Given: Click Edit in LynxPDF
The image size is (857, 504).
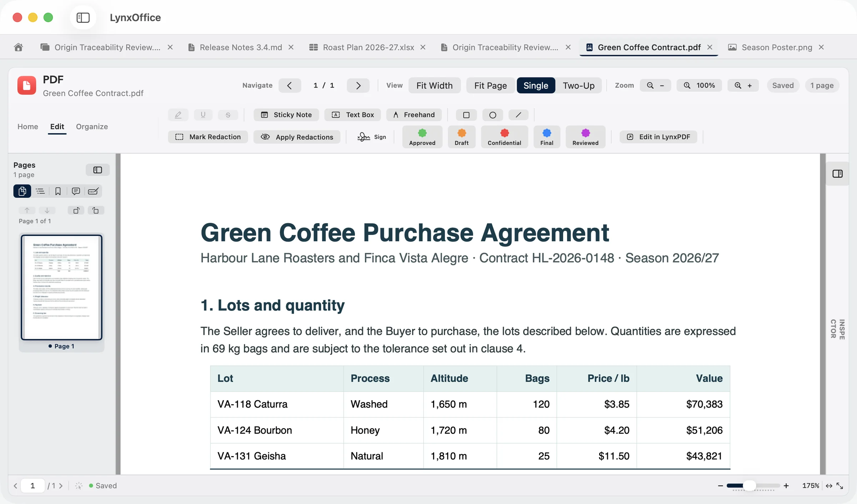Looking at the screenshot, I should coord(658,137).
